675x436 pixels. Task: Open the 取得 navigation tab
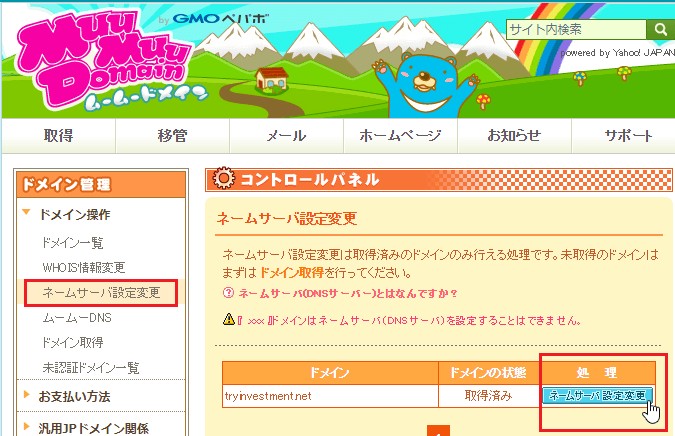click(x=59, y=136)
